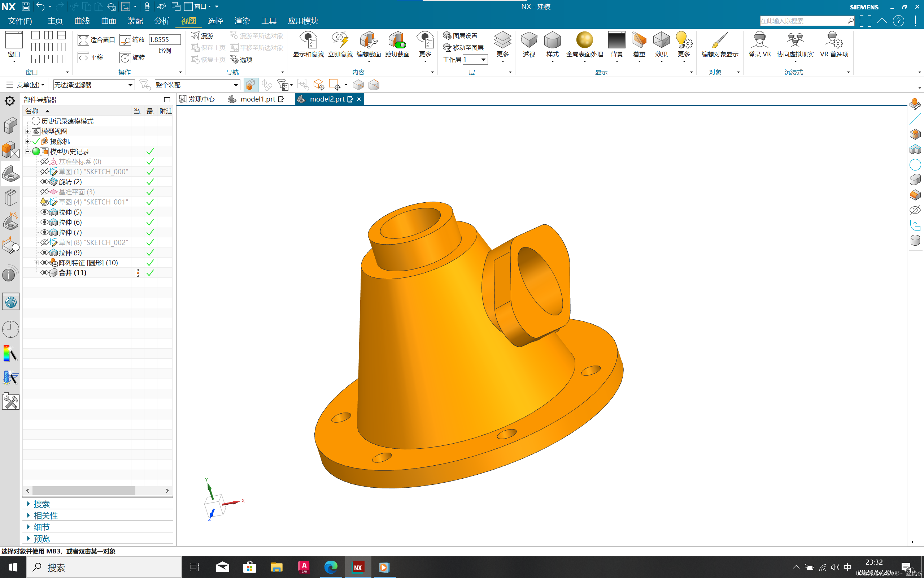Expand the 细节 panel section
The height and width of the screenshot is (578, 924).
pos(42,527)
